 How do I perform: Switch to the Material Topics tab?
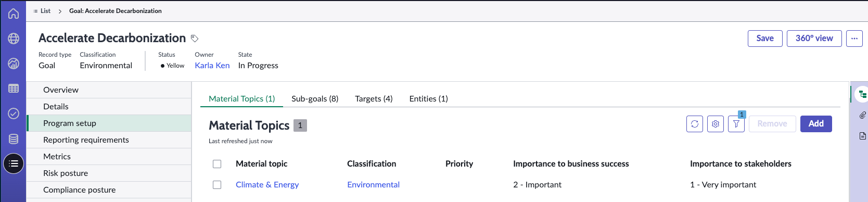tap(241, 99)
